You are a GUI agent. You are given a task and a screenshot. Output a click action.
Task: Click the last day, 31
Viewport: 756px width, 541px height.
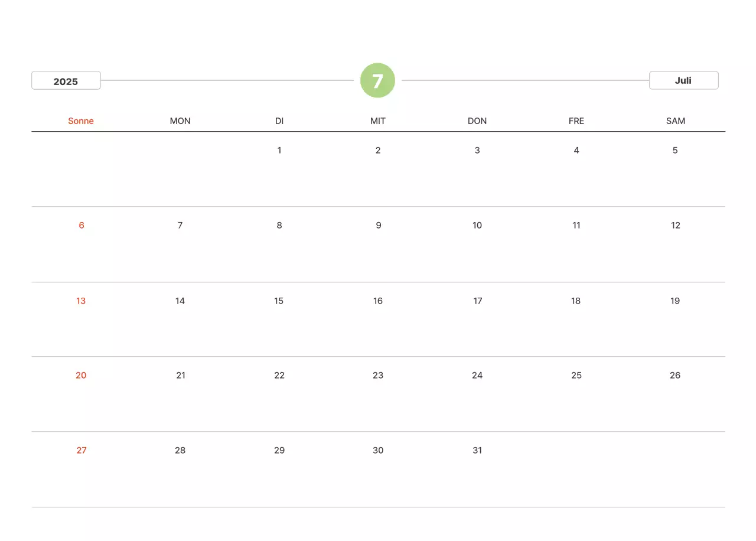pos(477,450)
